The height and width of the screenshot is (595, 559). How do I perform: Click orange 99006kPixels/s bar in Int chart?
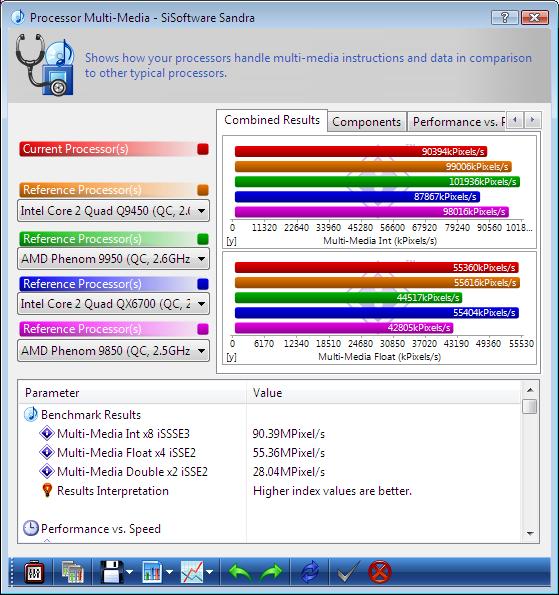(373, 167)
